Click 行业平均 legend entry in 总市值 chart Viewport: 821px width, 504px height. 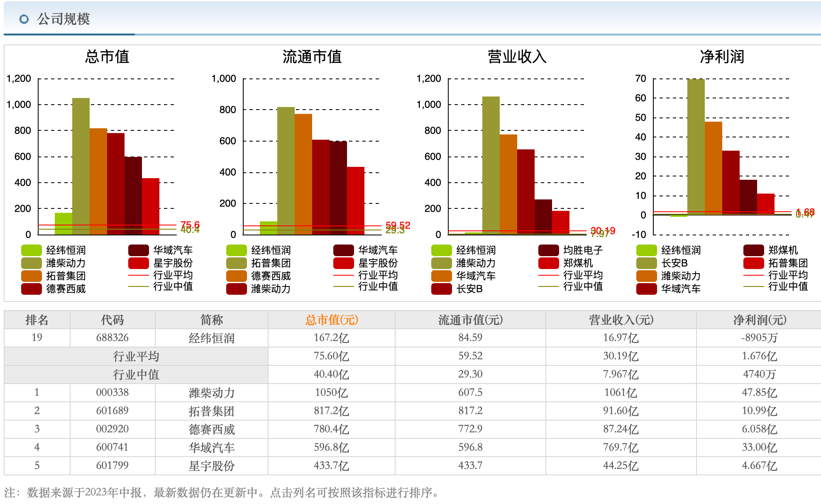coord(161,275)
